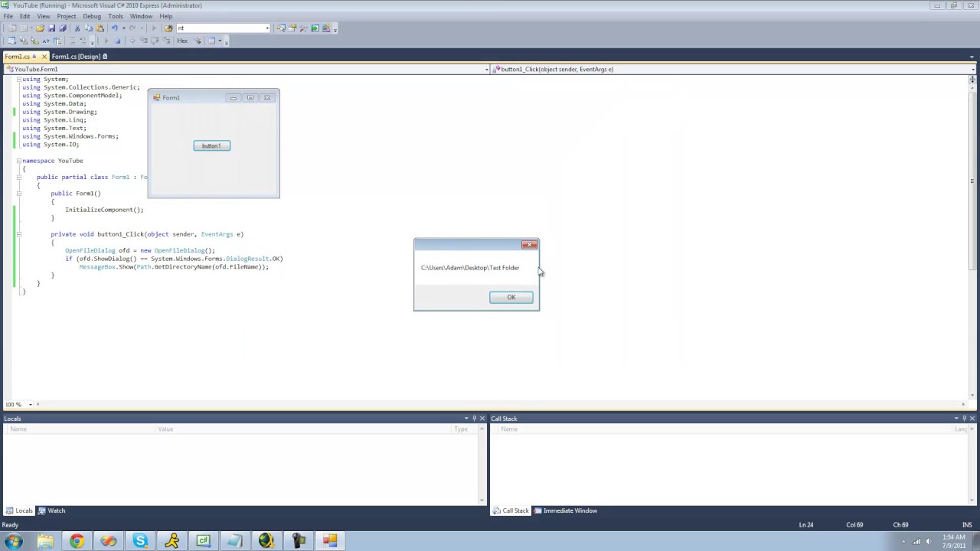Click the Open File toolbar icon
This screenshot has width=980, height=551.
pos(40,28)
